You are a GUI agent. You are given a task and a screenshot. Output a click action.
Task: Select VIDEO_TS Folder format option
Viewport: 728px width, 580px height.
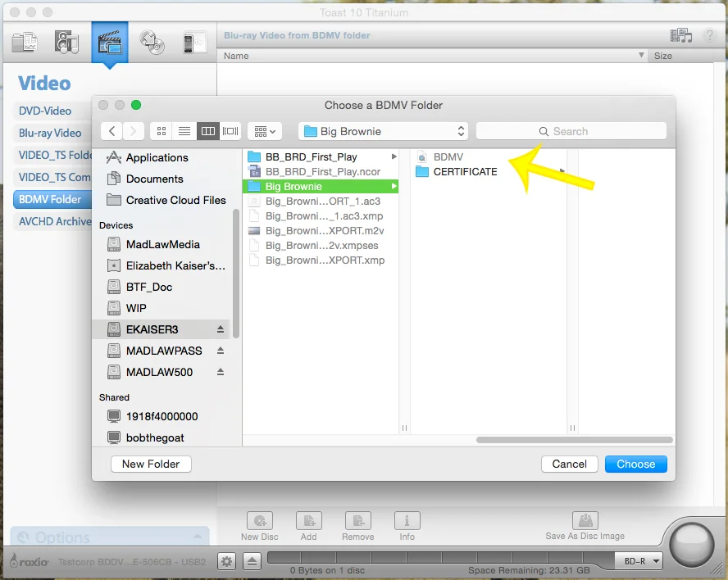[x=55, y=155]
